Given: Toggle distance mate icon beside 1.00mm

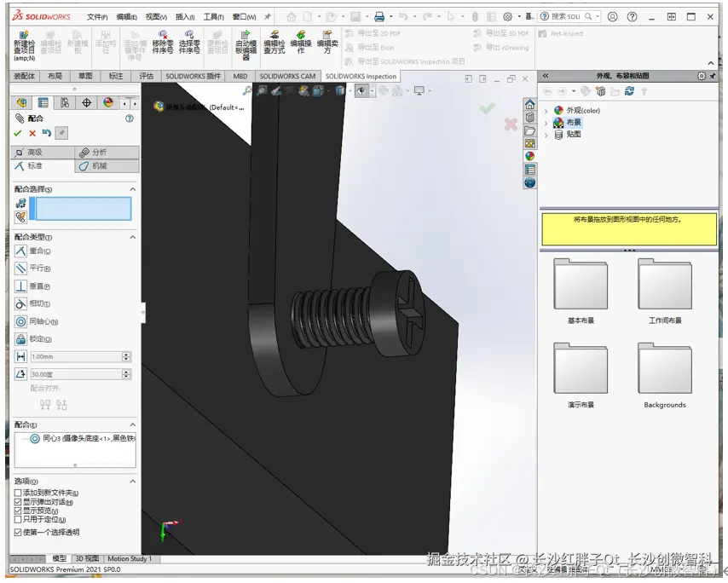Looking at the screenshot, I should (21, 356).
